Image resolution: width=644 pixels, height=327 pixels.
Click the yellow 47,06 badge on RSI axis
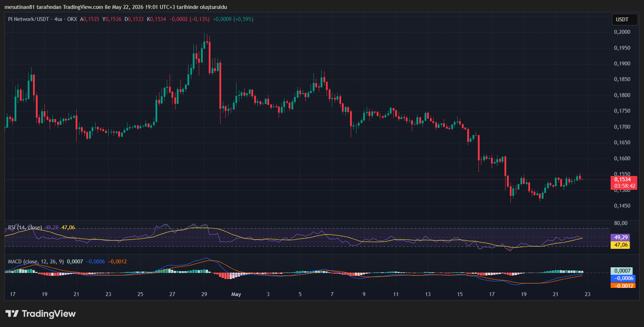pos(621,245)
